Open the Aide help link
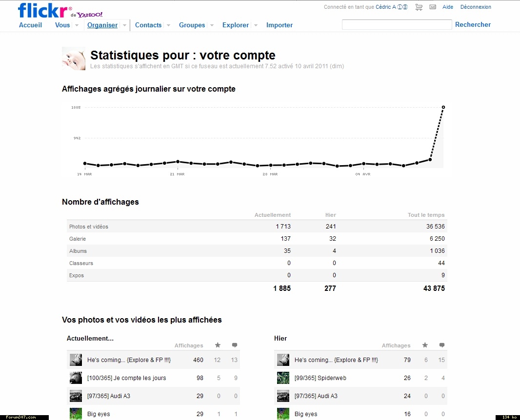 (448, 7)
